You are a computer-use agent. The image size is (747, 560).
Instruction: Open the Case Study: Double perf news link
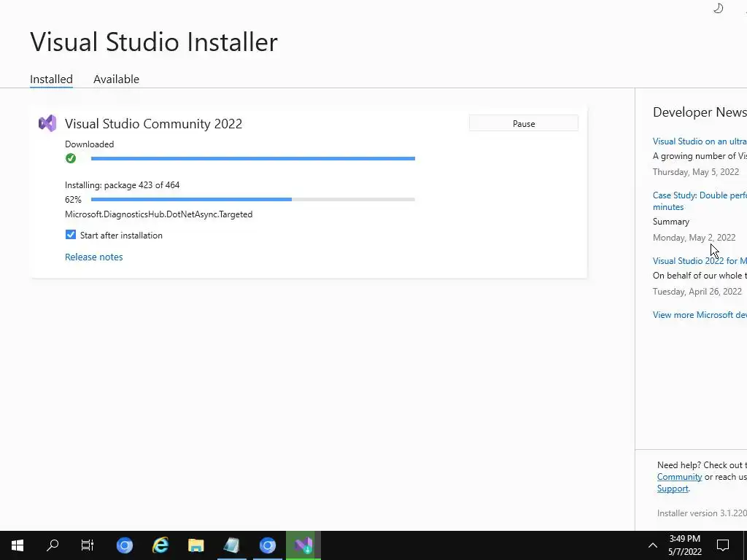coord(700,201)
